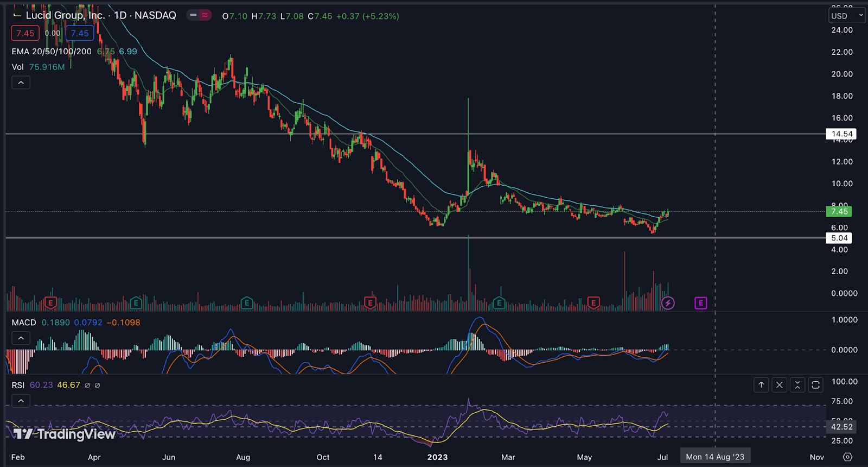The image size is (868, 467).
Task: Click the blue 7.45 buy price button
Action: 80,33
